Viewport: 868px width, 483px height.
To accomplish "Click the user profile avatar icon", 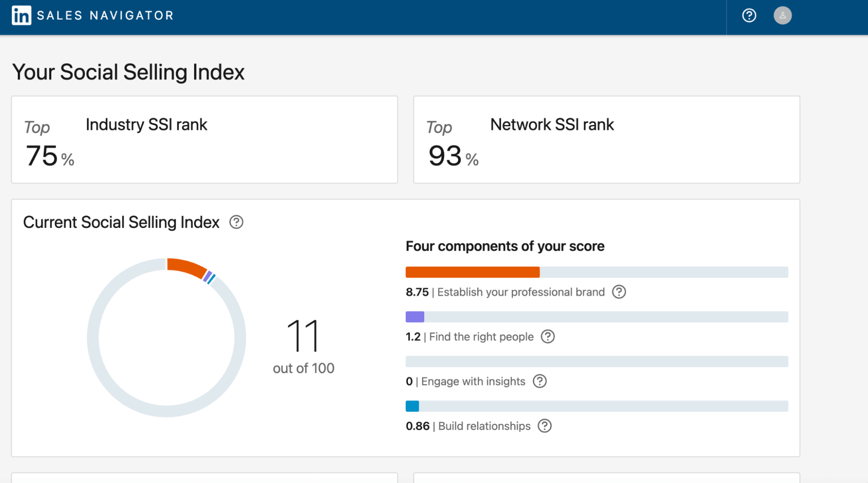I will [x=783, y=16].
